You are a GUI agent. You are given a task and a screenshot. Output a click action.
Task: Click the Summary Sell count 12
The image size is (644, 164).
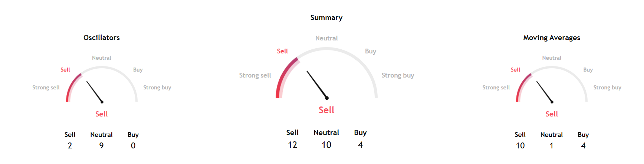click(293, 145)
